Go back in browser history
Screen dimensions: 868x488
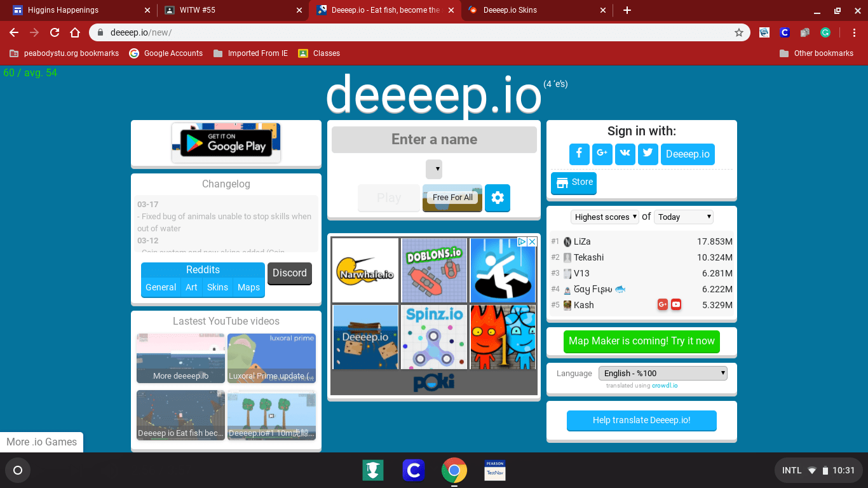click(x=14, y=32)
